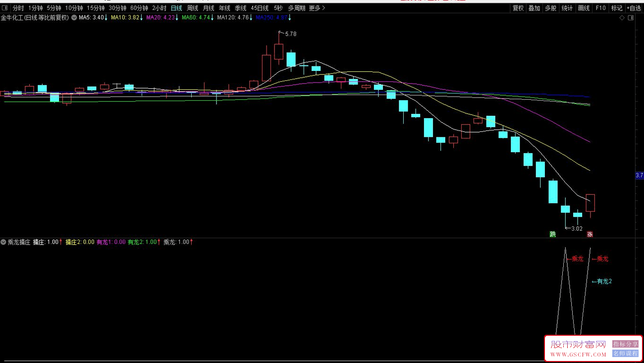Switch to 15分钟 timeframe
Screen dimensions: 644x363
pos(96,8)
